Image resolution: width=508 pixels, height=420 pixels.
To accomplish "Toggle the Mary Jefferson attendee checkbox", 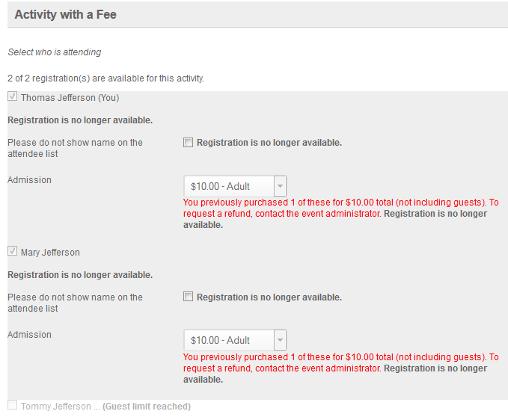I will tap(12, 252).
